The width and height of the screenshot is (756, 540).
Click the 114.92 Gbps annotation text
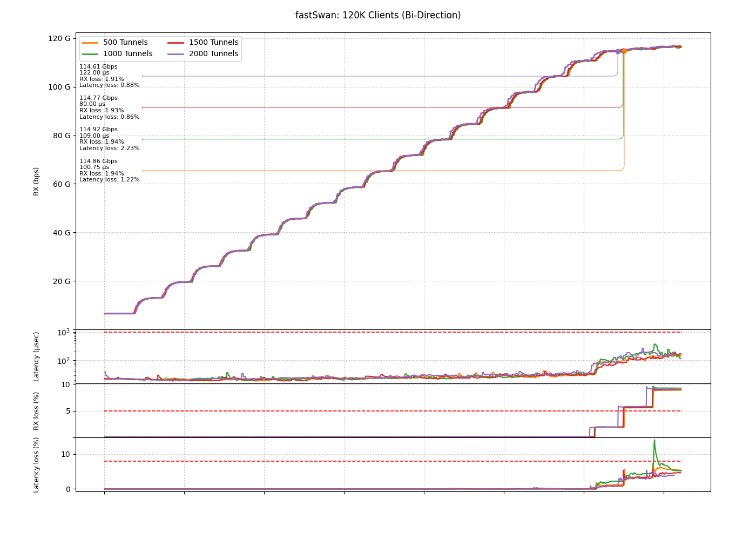tap(98, 130)
